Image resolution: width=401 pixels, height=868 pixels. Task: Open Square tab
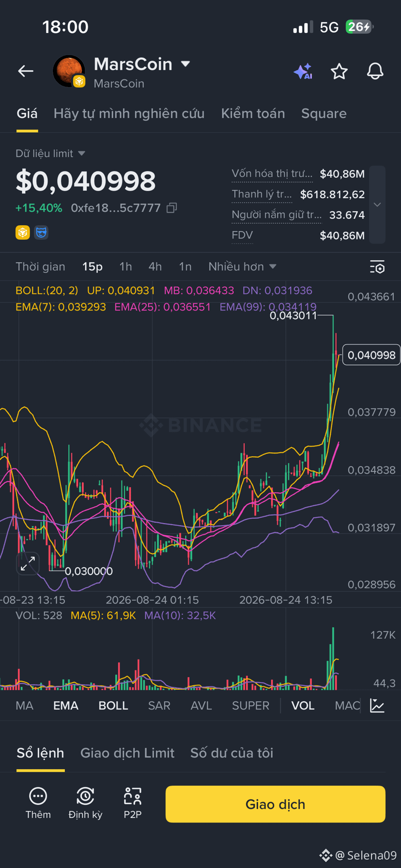tap(324, 113)
